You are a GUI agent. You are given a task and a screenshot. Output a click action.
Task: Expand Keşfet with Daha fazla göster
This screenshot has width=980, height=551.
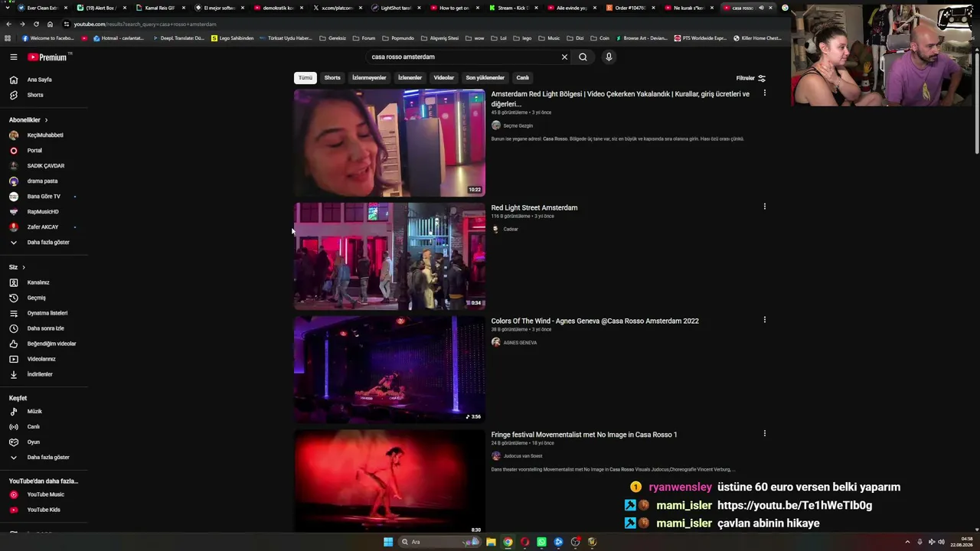[x=48, y=458]
